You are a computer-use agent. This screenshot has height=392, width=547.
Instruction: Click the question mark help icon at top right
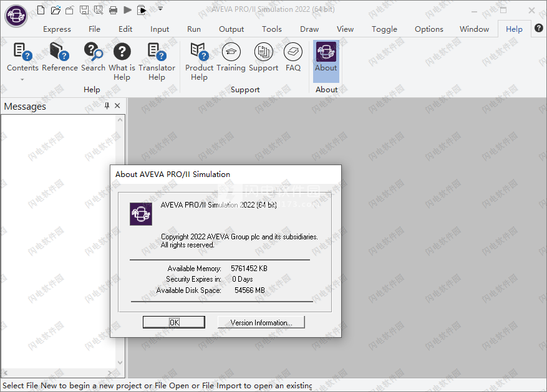pos(539,28)
